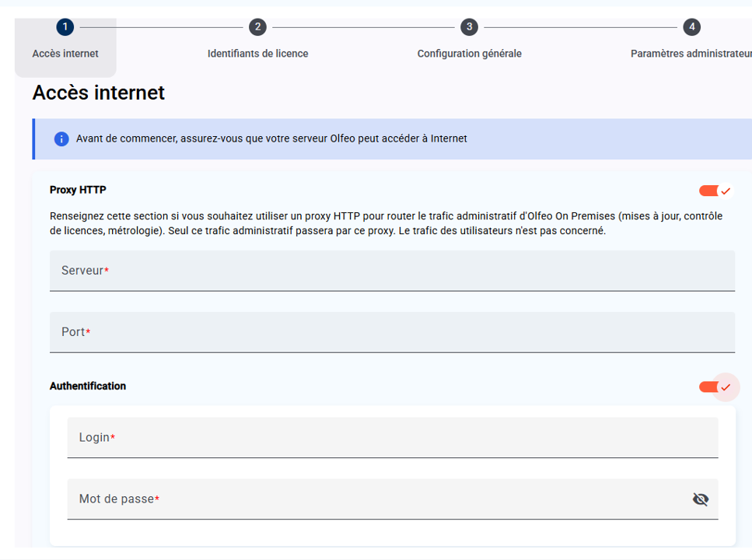The width and height of the screenshot is (752, 560).
Task: Go to Identifiants de licence step
Action: (x=257, y=54)
